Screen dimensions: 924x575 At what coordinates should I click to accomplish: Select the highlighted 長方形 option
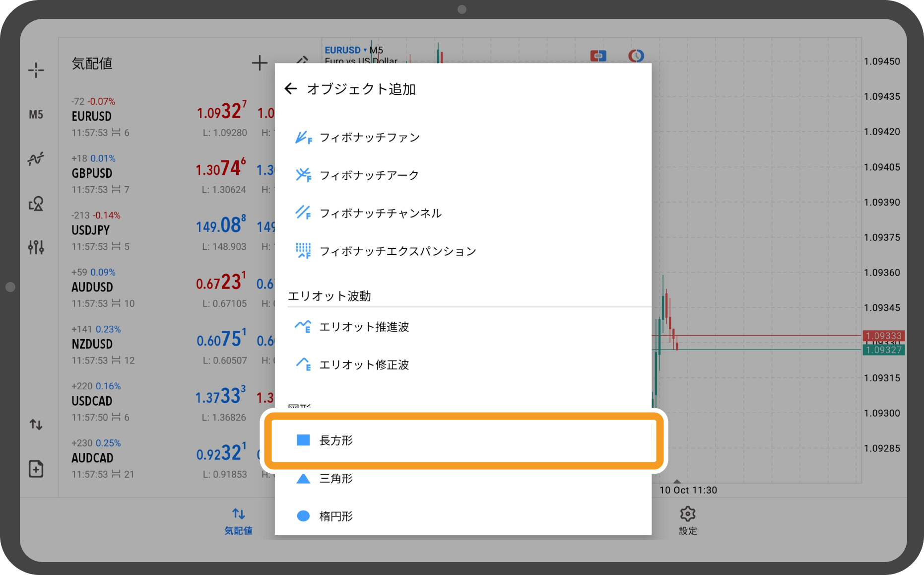click(x=336, y=440)
